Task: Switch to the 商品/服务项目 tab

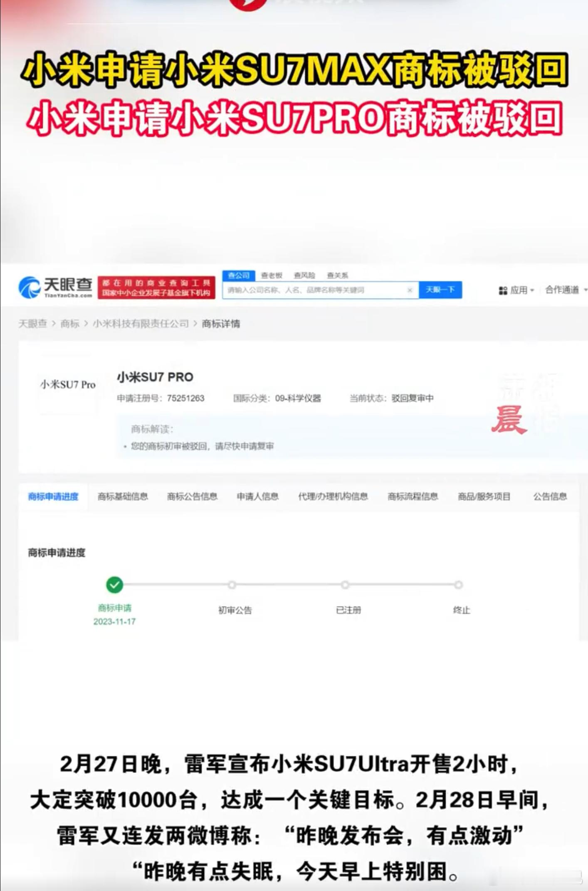Action: point(484,496)
